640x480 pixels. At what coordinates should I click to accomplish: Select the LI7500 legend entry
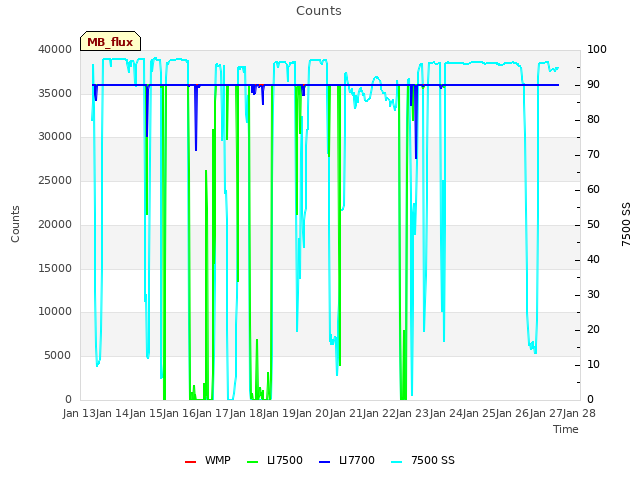[275, 460]
